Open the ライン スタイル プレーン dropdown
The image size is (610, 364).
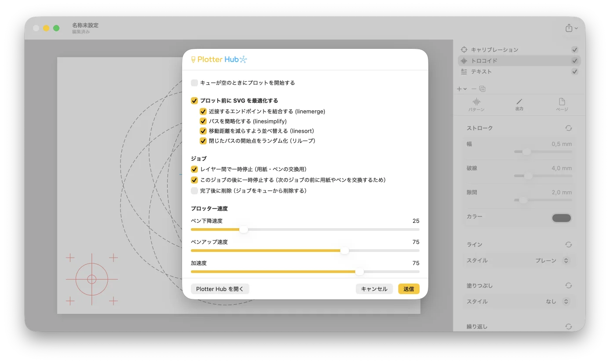click(x=552, y=261)
